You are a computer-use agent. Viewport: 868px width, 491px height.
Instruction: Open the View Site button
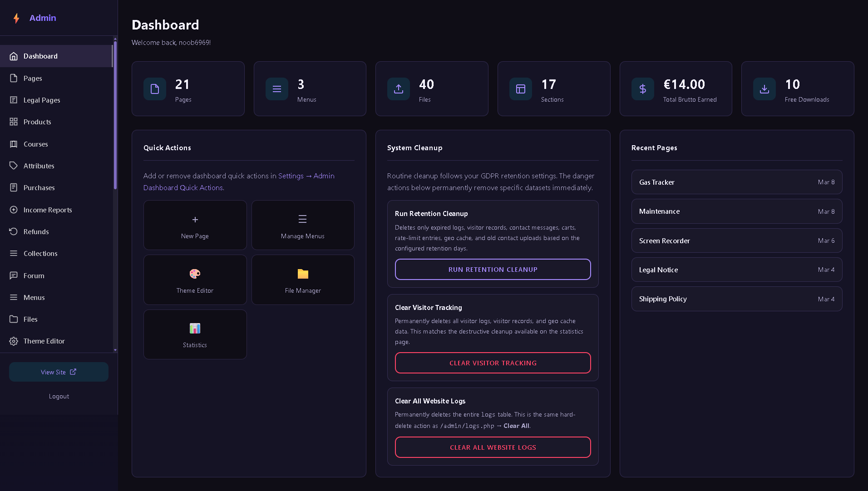59,372
